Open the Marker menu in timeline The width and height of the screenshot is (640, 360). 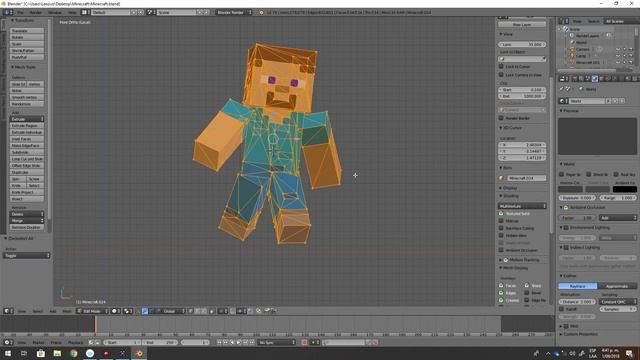pyautogui.click(x=38, y=342)
